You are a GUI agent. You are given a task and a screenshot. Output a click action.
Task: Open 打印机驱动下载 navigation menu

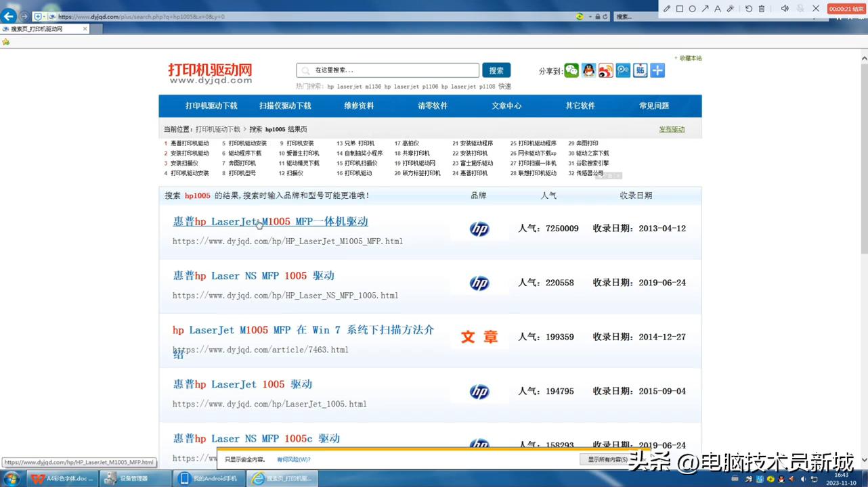(x=212, y=106)
